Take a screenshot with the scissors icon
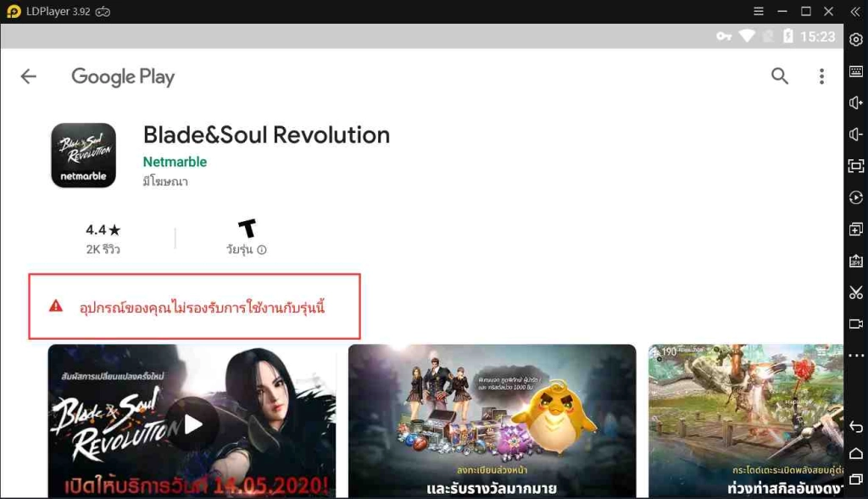The width and height of the screenshot is (868, 499). click(856, 292)
